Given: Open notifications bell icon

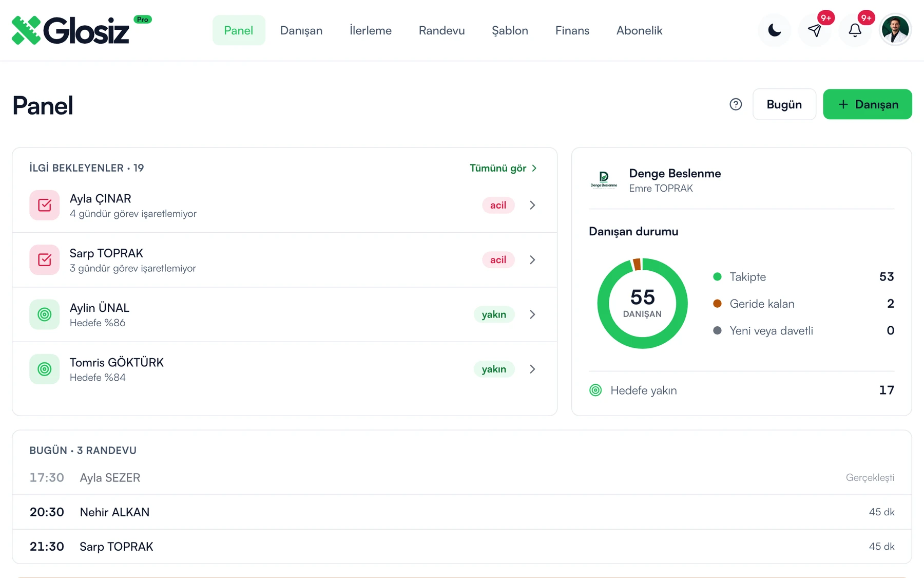Looking at the screenshot, I should point(855,30).
